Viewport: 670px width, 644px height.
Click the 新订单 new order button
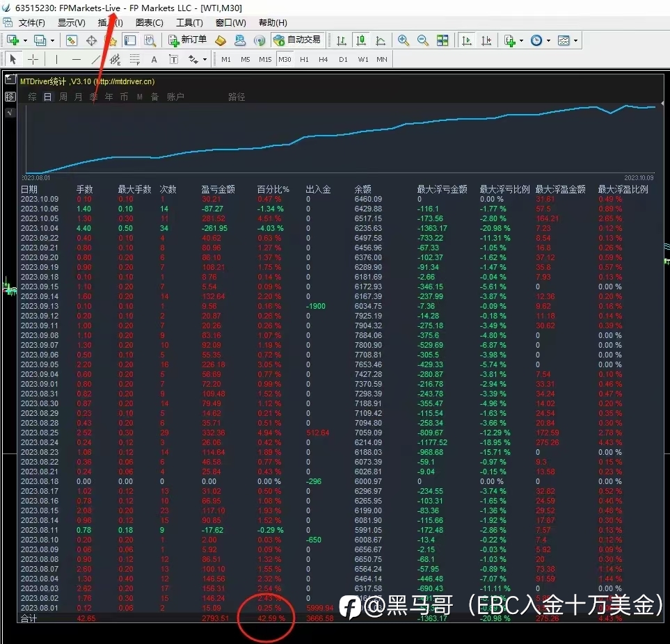[187, 40]
